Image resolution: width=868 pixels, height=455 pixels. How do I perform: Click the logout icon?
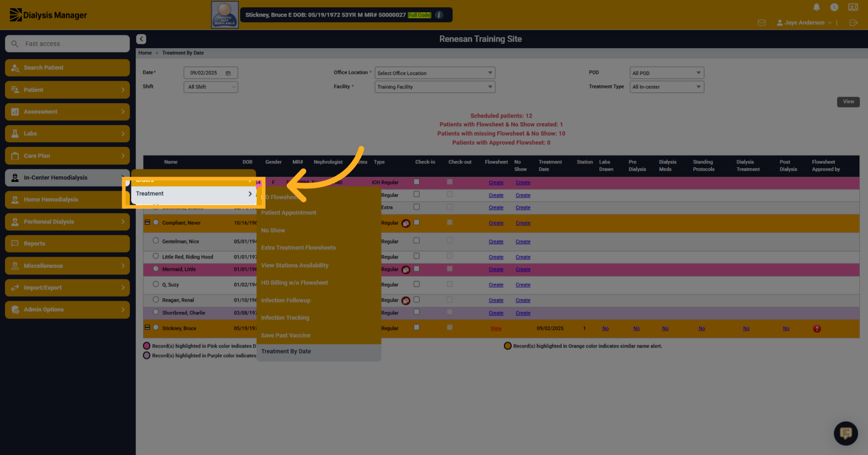[854, 22]
